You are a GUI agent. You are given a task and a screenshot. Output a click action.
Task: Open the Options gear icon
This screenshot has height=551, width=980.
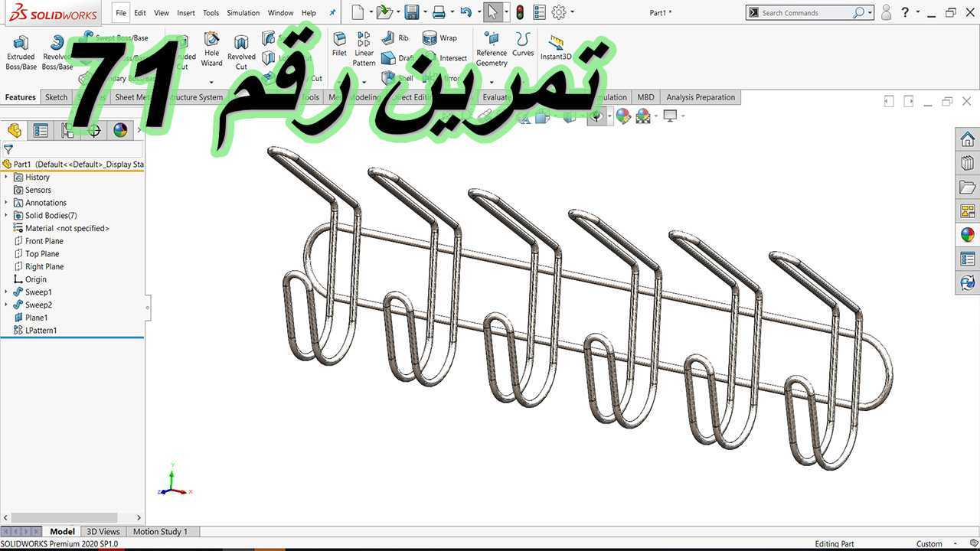click(559, 12)
